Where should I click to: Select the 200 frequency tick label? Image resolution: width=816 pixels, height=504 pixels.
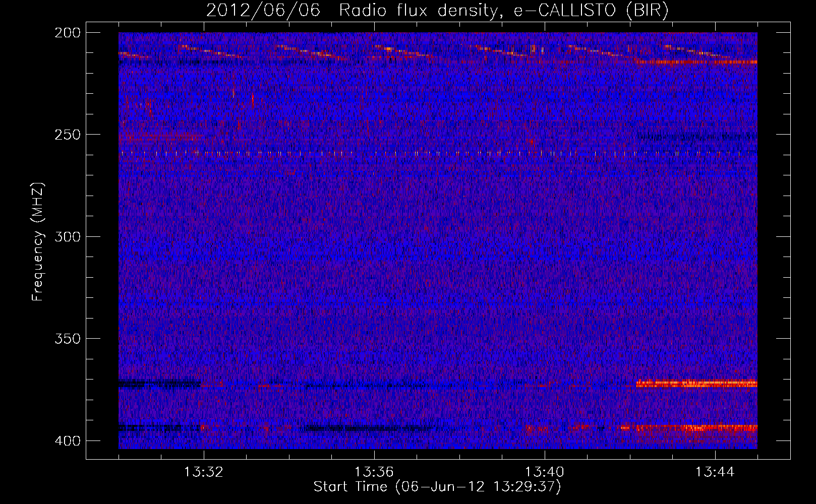[x=68, y=33]
